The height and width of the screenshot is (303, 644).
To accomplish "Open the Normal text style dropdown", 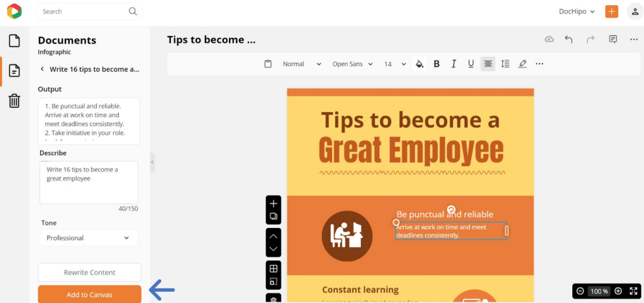I will point(301,64).
